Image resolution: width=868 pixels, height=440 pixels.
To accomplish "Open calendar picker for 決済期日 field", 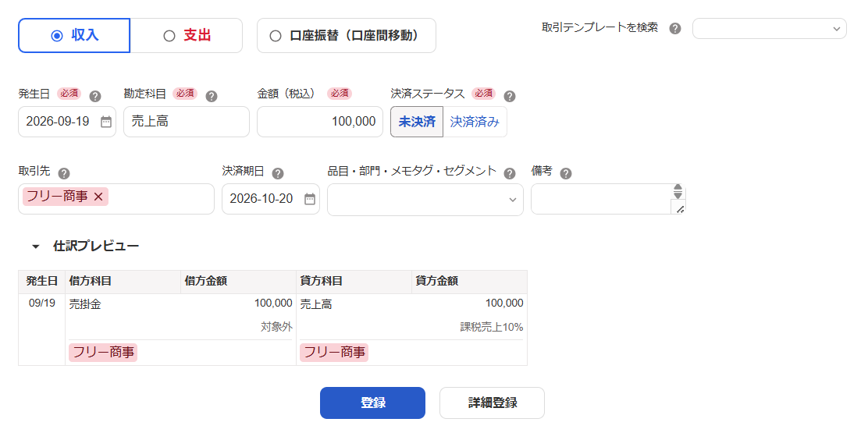I will [x=309, y=199].
